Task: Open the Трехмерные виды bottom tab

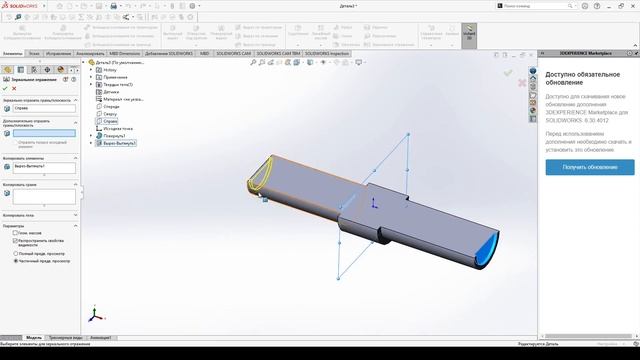Action: coord(66,338)
